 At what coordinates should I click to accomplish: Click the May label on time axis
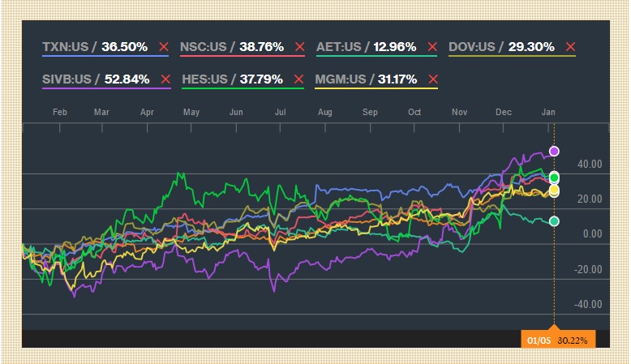click(191, 111)
